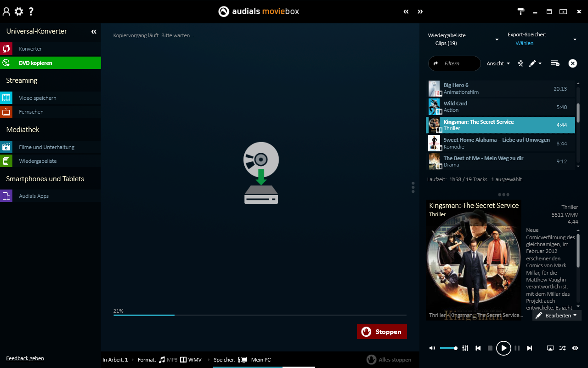Click MP3 format in status bar
Image resolution: width=588 pixels, height=368 pixels.
pyautogui.click(x=168, y=360)
